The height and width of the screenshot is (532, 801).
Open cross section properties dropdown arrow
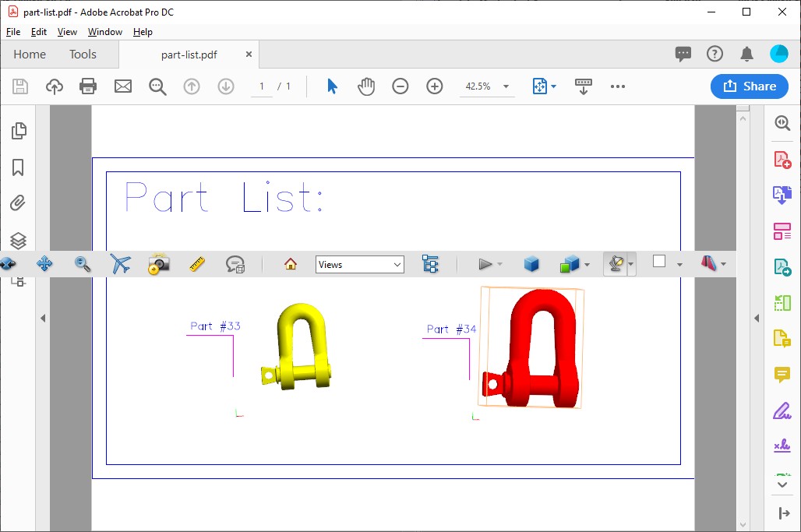click(723, 265)
